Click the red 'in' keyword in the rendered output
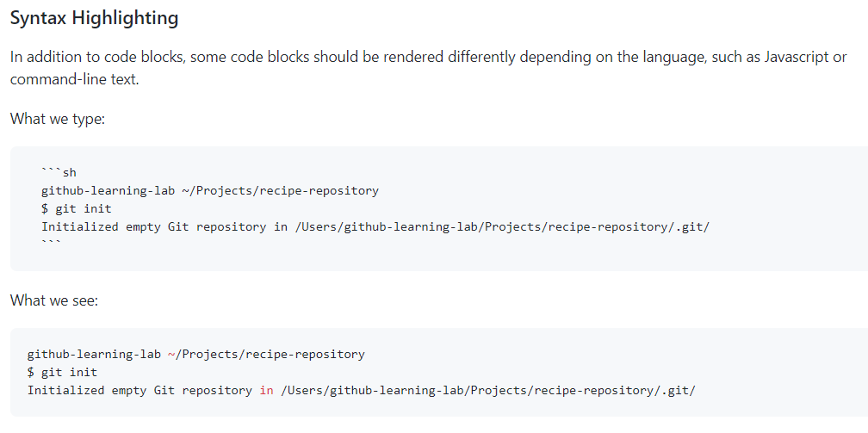This screenshot has height=433, width=868. tap(266, 390)
